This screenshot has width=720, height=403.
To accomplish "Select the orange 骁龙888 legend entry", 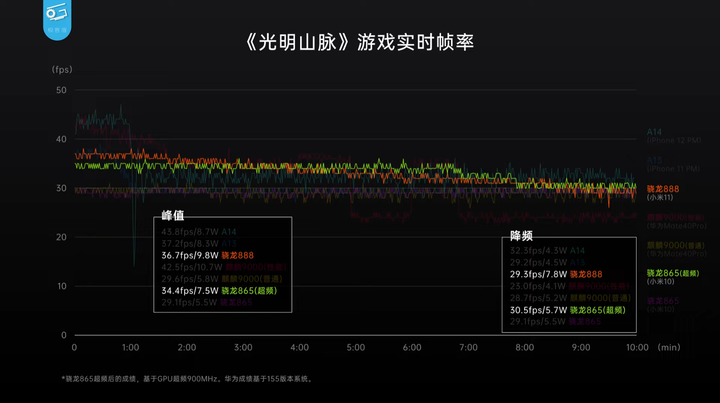I will pos(663,189).
